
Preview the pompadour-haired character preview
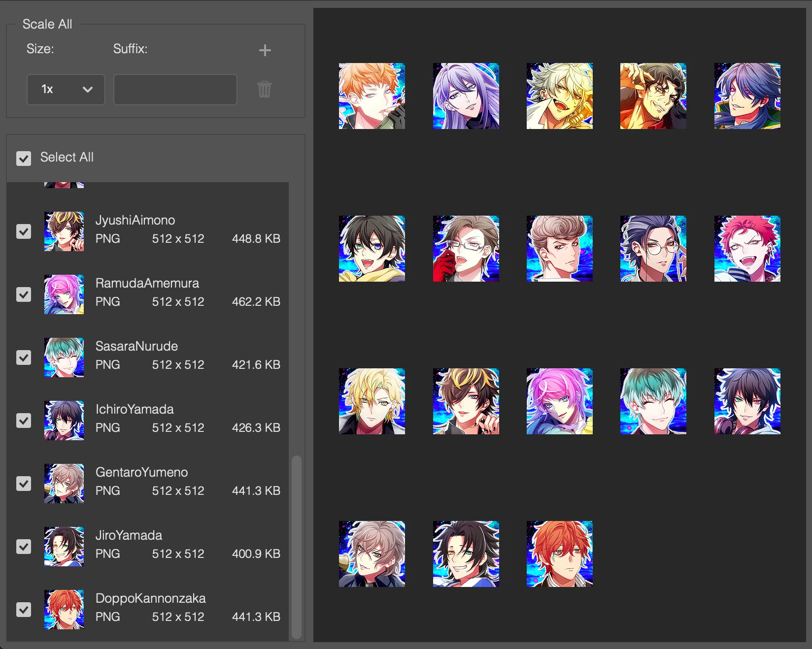[x=560, y=249]
